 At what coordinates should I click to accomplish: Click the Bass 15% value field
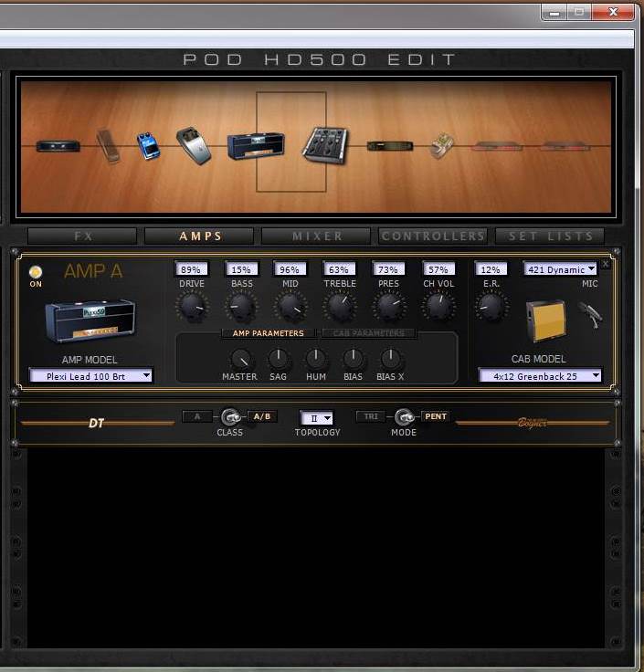click(241, 269)
